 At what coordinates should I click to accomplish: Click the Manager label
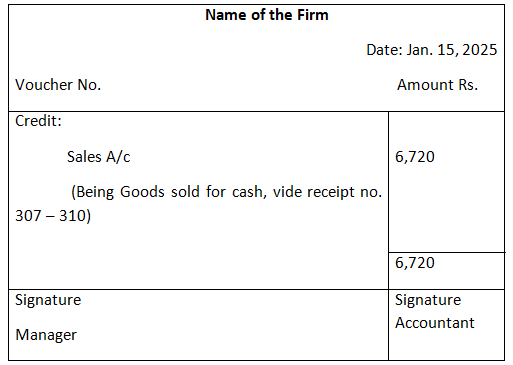click(46, 335)
